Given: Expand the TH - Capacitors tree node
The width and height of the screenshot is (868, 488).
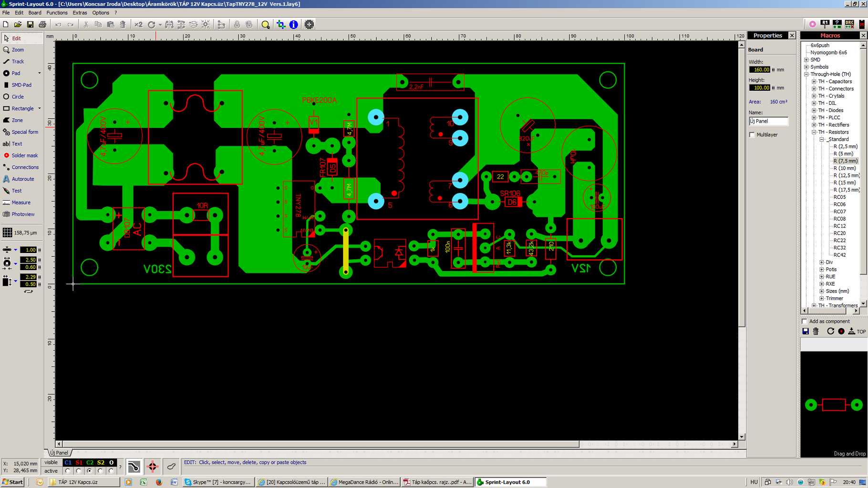Looking at the screenshot, I should point(814,81).
